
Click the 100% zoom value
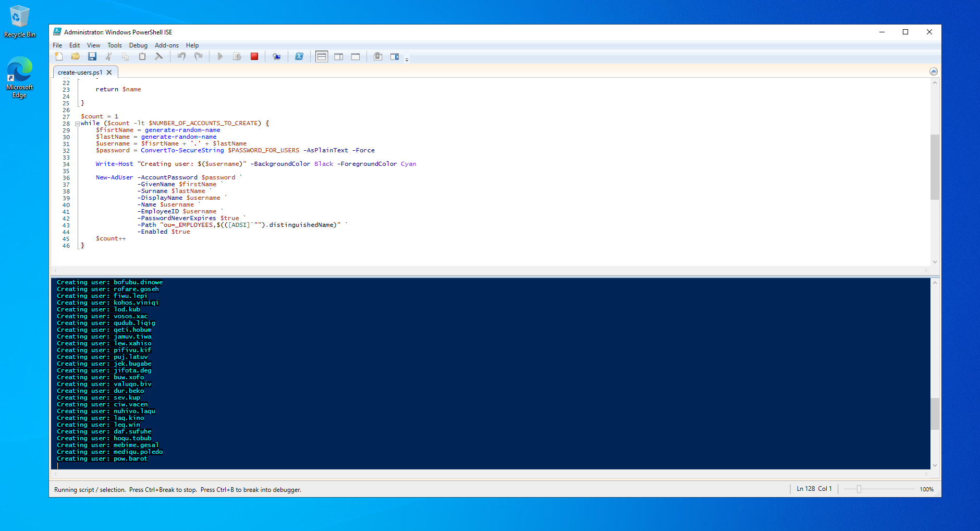tap(926, 489)
